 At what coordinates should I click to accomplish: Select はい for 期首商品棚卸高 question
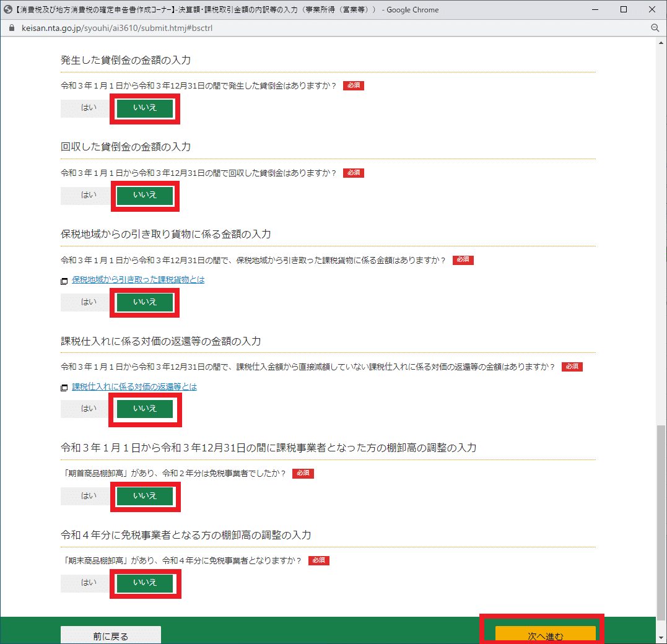click(89, 496)
